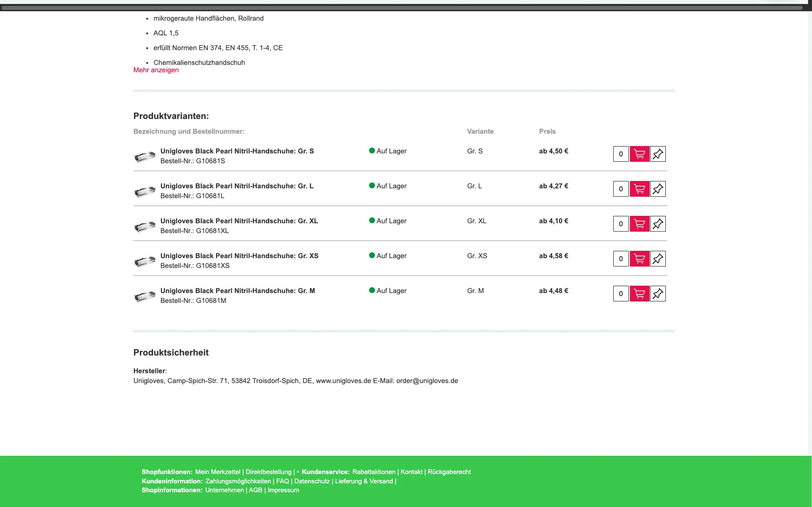Screen dimensions: 812x507
Task: Open product thumbnail for G10681S
Action: coord(145,157)
